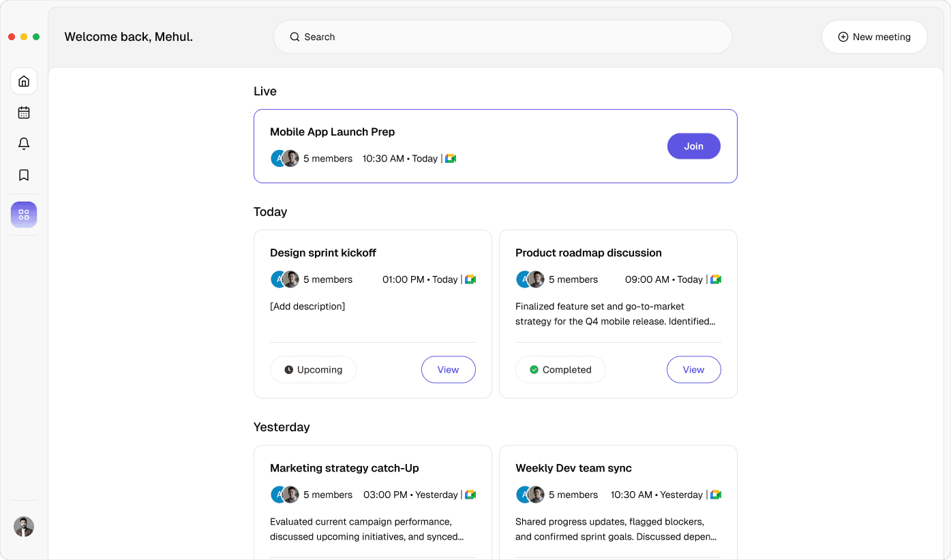Open the purple apps grid icon

pyautogui.click(x=24, y=215)
